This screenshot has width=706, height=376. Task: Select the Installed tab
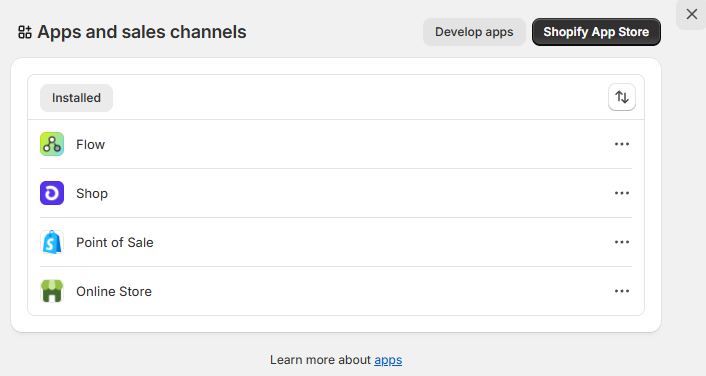click(77, 98)
